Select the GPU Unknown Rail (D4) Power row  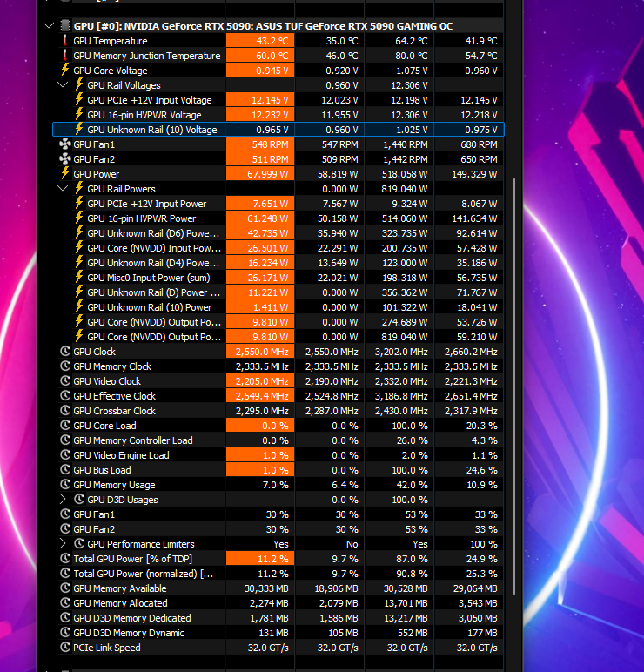[x=278, y=263]
